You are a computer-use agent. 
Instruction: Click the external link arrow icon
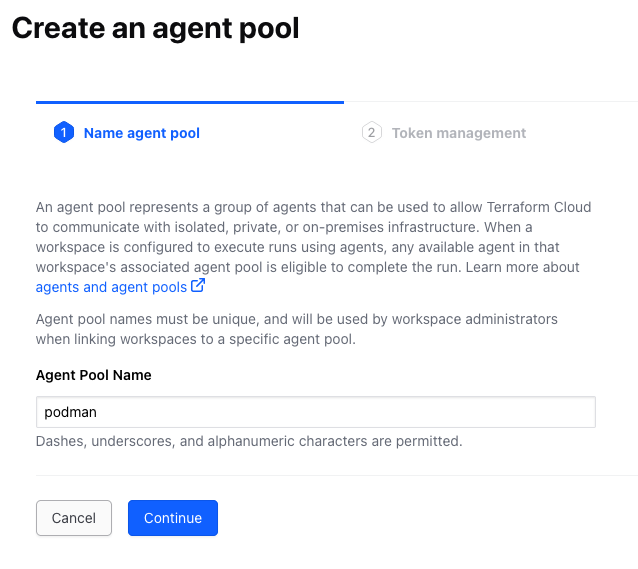pos(198,287)
